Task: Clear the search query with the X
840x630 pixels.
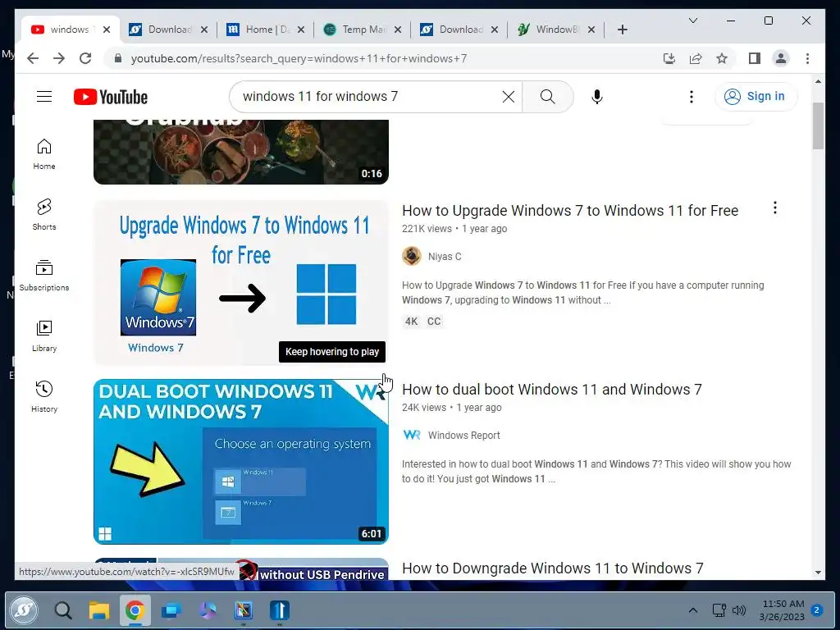Action: 509,97
